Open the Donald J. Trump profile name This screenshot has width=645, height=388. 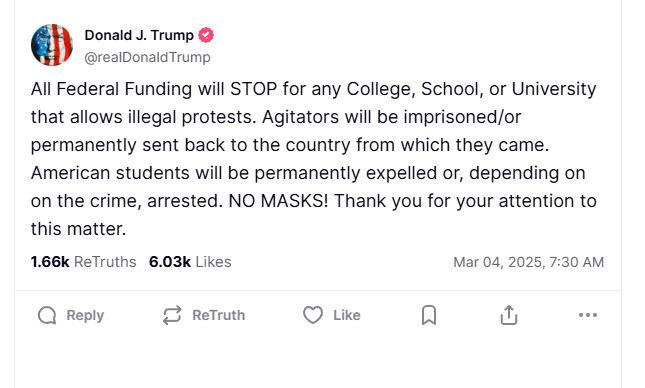139,35
